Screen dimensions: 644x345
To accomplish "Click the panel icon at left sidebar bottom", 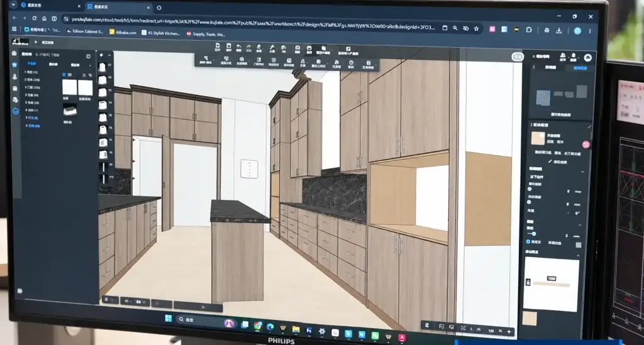I will (x=19, y=291).
